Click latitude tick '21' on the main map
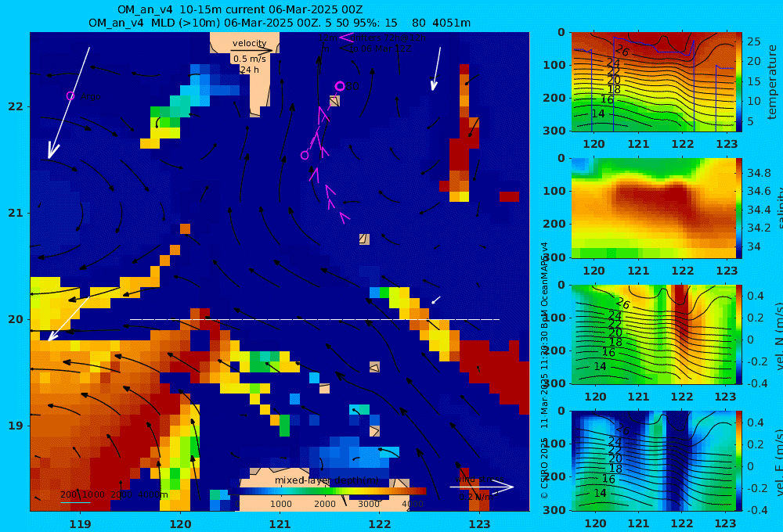This screenshot has height=532, width=783. click(x=16, y=213)
